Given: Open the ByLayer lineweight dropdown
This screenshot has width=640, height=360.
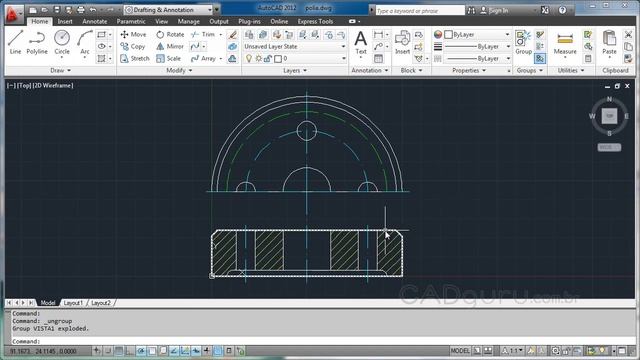Looking at the screenshot, I should pos(477,47).
